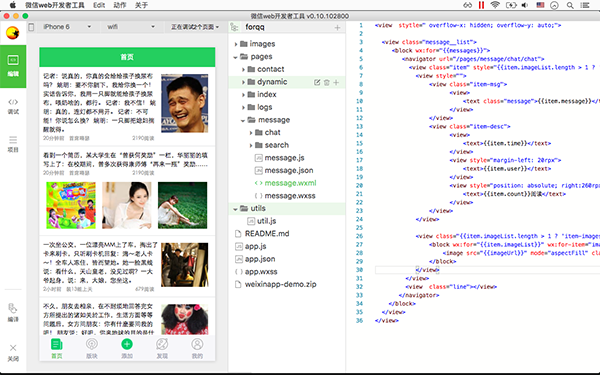600x375 pixels.
Task: Tap the 我的 profile tab bar icon
Action: pyautogui.click(x=197, y=348)
